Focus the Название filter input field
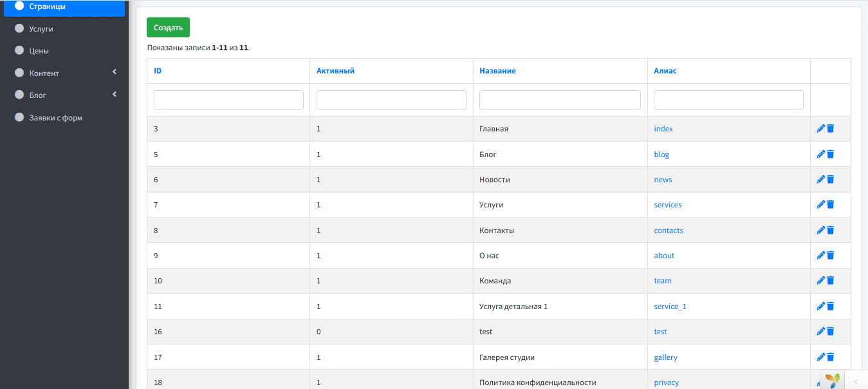 tap(560, 100)
